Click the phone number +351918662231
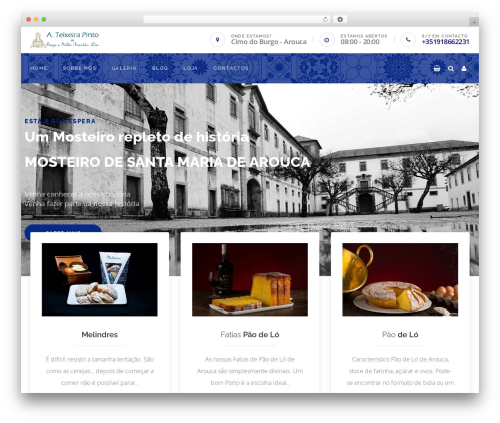The image size is (500, 423). pyautogui.click(x=445, y=42)
